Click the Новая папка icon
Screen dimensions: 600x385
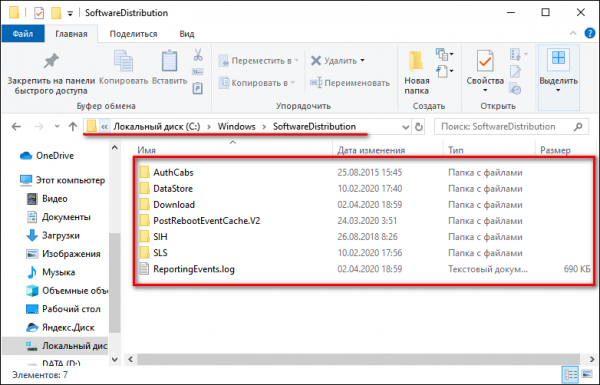[416, 61]
